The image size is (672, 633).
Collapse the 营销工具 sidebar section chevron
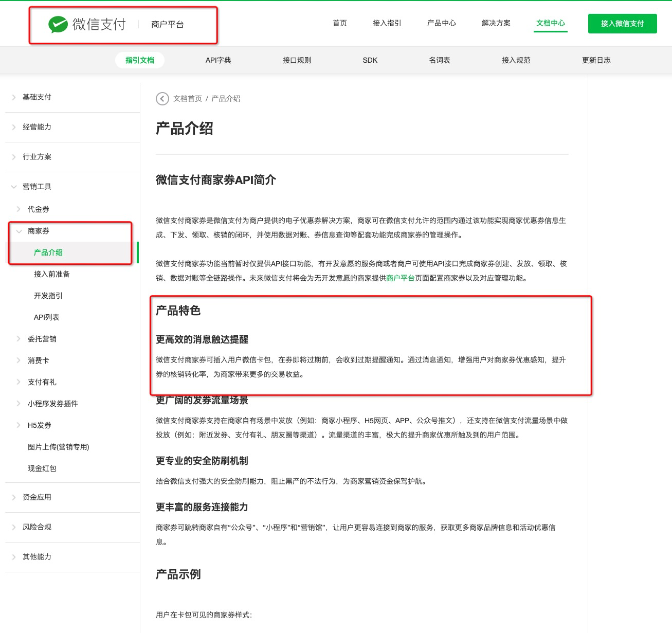pyautogui.click(x=14, y=187)
